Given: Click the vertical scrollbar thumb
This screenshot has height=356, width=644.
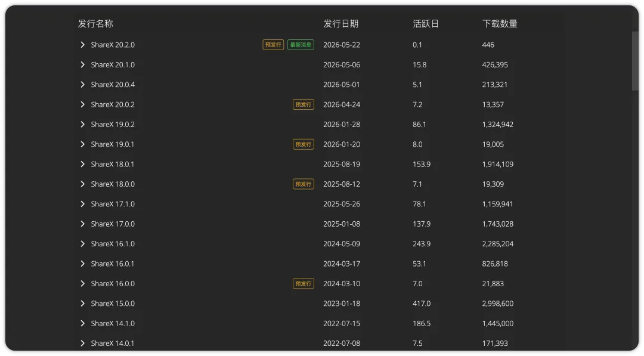Looking at the screenshot, I should [635, 61].
